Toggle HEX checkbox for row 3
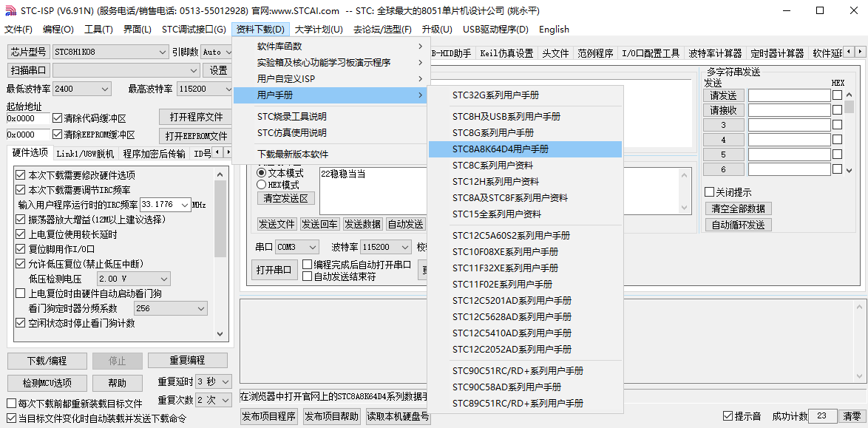The width and height of the screenshot is (868, 428). tap(837, 125)
